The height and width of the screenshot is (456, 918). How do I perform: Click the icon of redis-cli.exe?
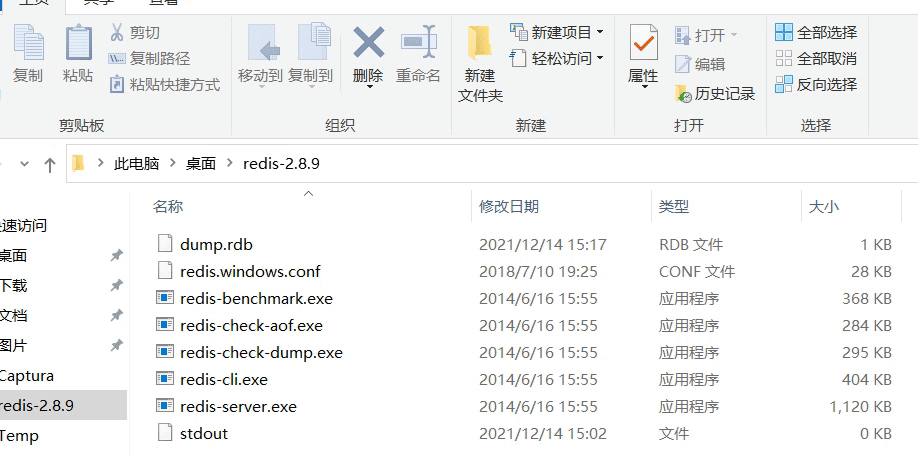165,379
